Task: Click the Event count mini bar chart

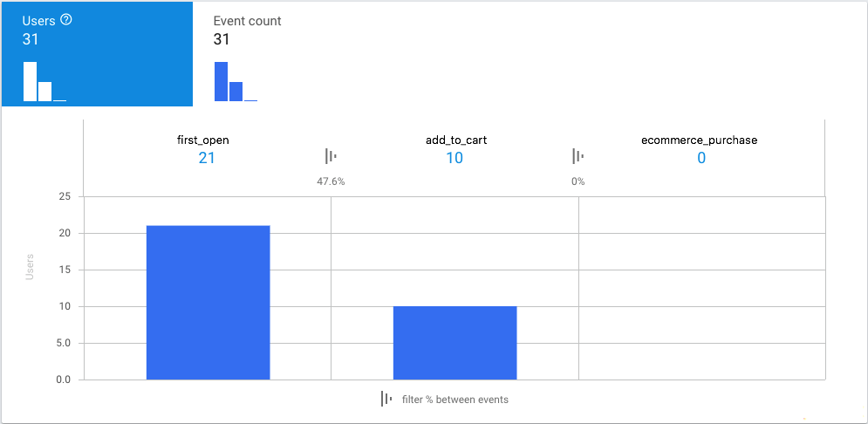Action: coord(236,82)
